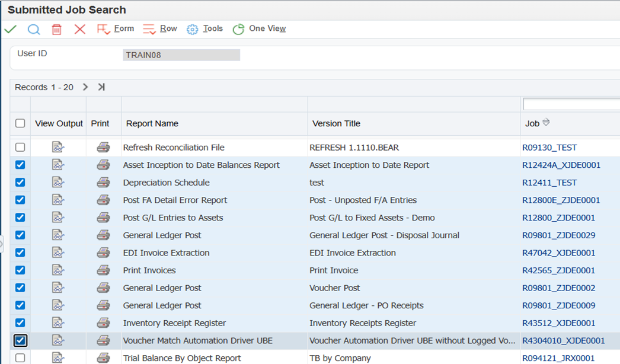620x364 pixels.
Task: Print Asset Inception to Date Balances Report
Action: click(x=103, y=165)
